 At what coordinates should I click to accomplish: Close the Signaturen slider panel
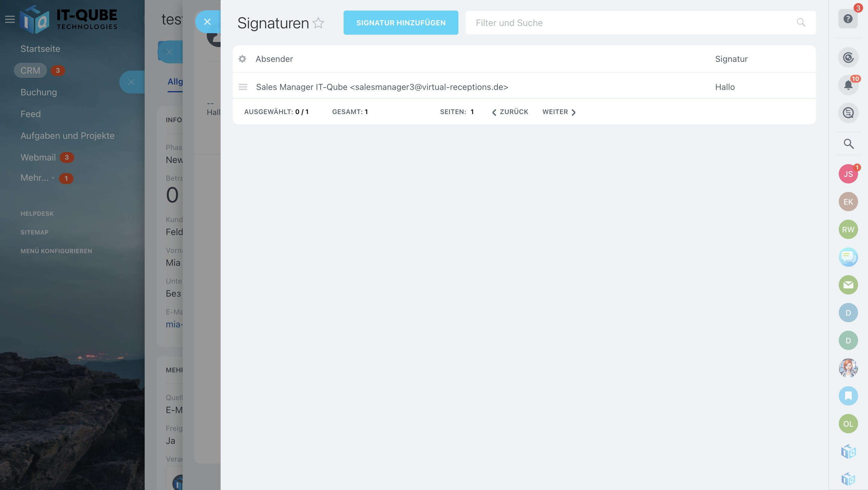207,22
